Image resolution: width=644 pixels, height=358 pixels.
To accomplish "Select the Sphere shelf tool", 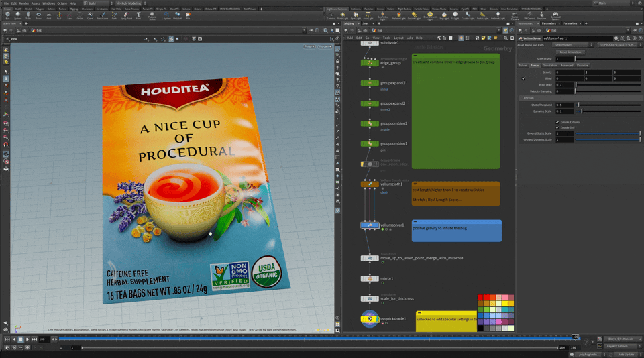I will [x=17, y=15].
